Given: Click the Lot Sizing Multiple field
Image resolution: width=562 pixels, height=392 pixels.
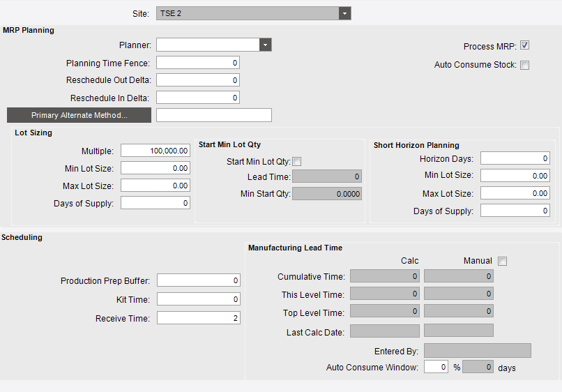Looking at the screenshot, I should click(155, 151).
